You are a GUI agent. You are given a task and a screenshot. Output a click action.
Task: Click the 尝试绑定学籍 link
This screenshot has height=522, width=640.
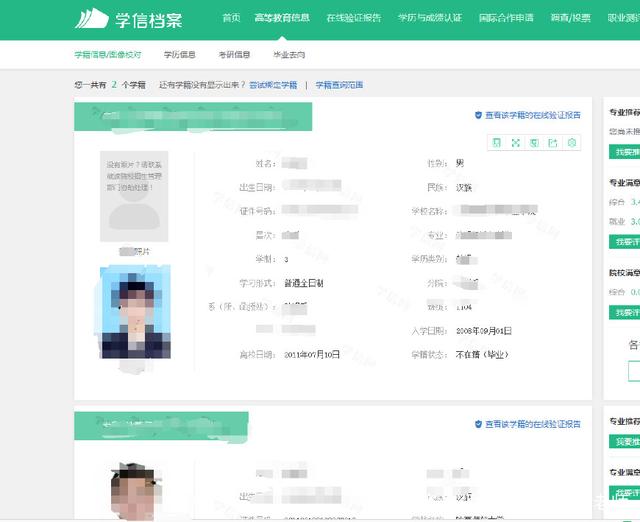pos(273,85)
